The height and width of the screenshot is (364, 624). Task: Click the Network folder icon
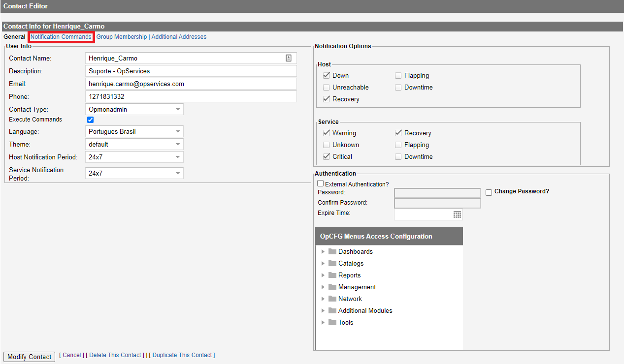coord(332,299)
